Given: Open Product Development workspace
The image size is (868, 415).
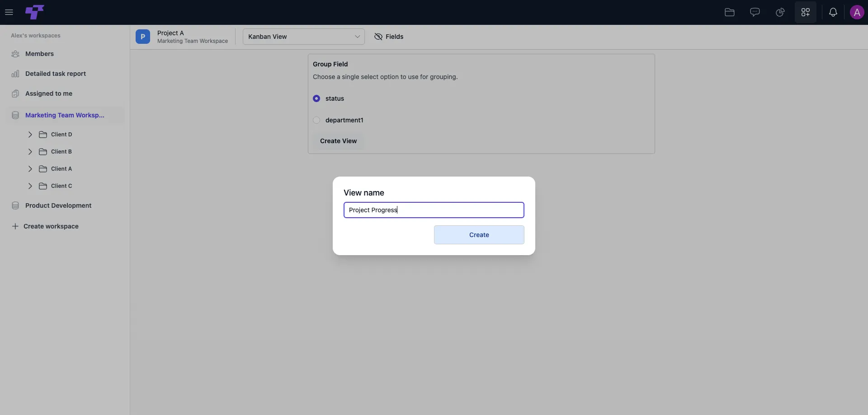Looking at the screenshot, I should click(58, 205).
